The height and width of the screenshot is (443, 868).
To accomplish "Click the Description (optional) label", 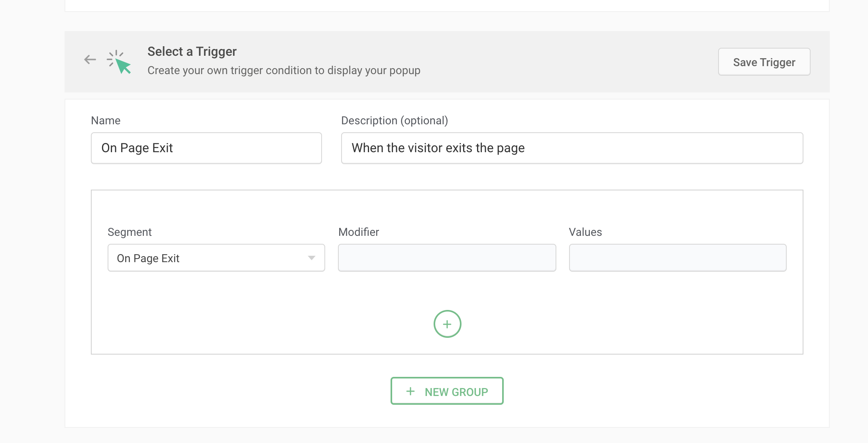I will [x=394, y=120].
